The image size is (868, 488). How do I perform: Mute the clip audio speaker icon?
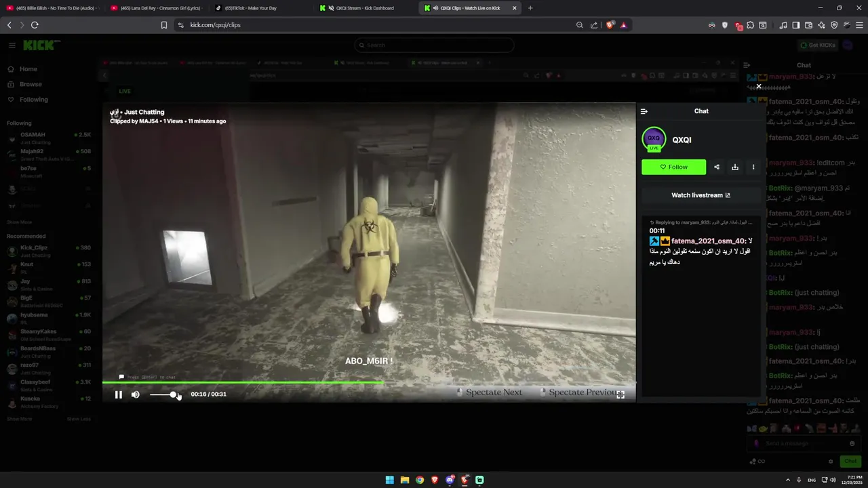point(136,394)
